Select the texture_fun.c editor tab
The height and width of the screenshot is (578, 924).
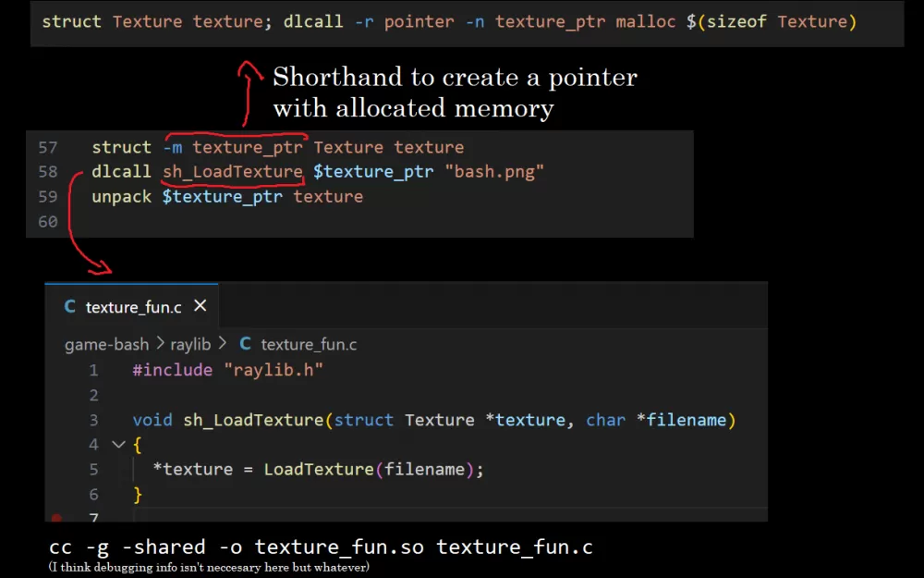coord(131,306)
